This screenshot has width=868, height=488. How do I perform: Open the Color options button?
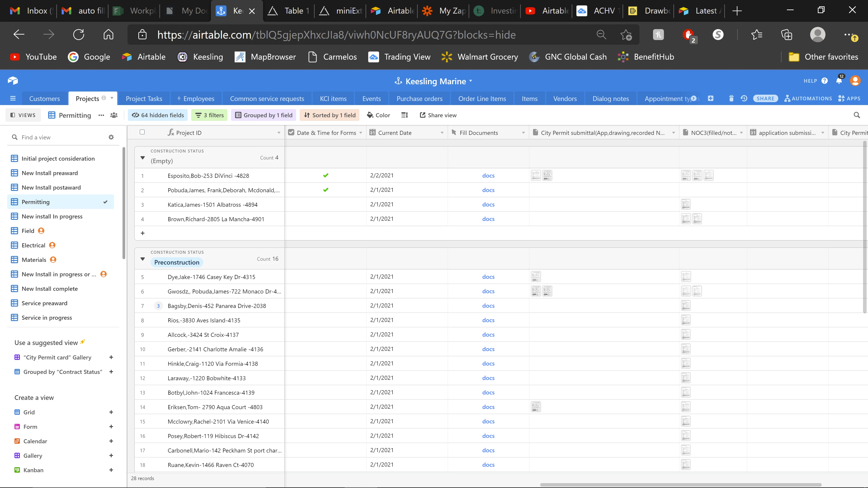coord(378,115)
